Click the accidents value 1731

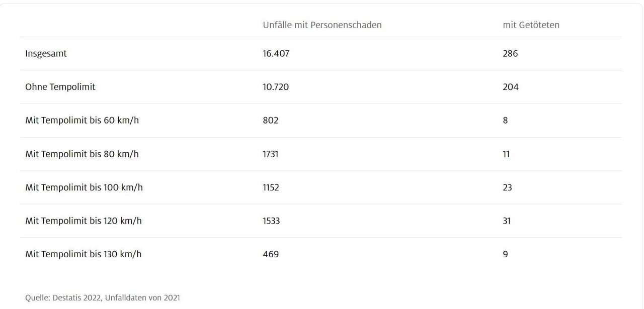(270, 154)
